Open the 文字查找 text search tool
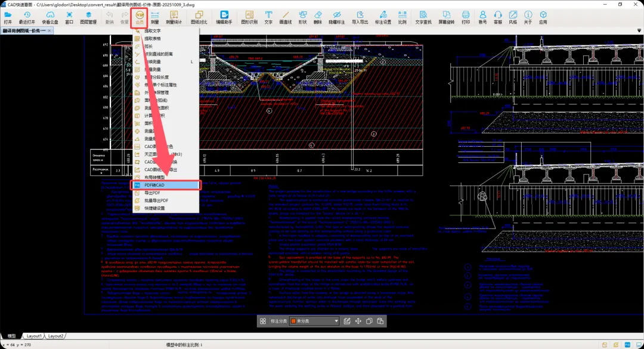This screenshot has height=349, width=644. coord(423,17)
